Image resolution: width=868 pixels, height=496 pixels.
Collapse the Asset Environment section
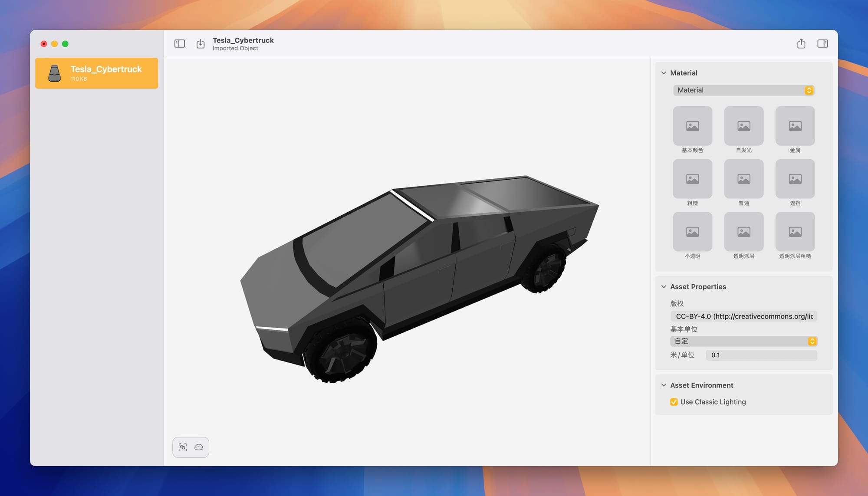(x=664, y=385)
